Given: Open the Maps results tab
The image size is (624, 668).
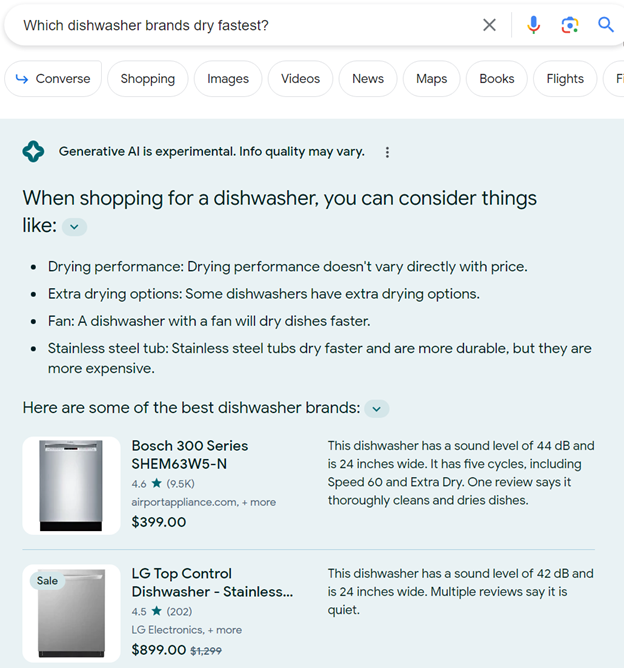Looking at the screenshot, I should point(431,79).
